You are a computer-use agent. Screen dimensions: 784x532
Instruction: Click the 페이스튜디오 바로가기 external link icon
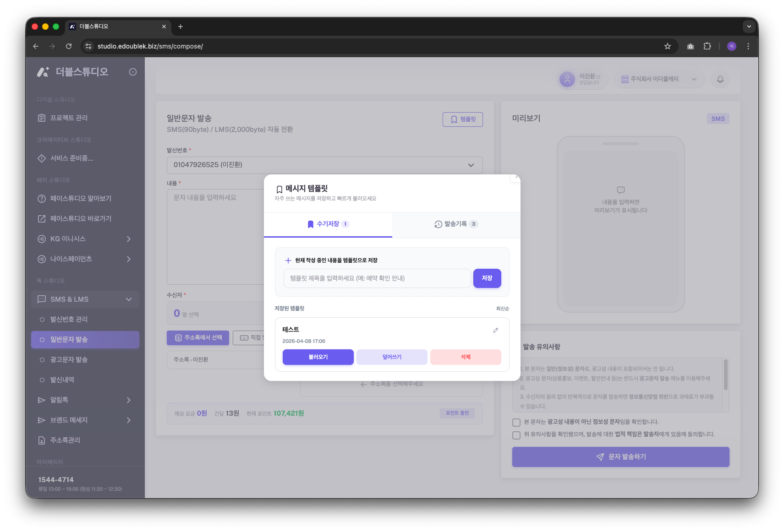click(42, 219)
